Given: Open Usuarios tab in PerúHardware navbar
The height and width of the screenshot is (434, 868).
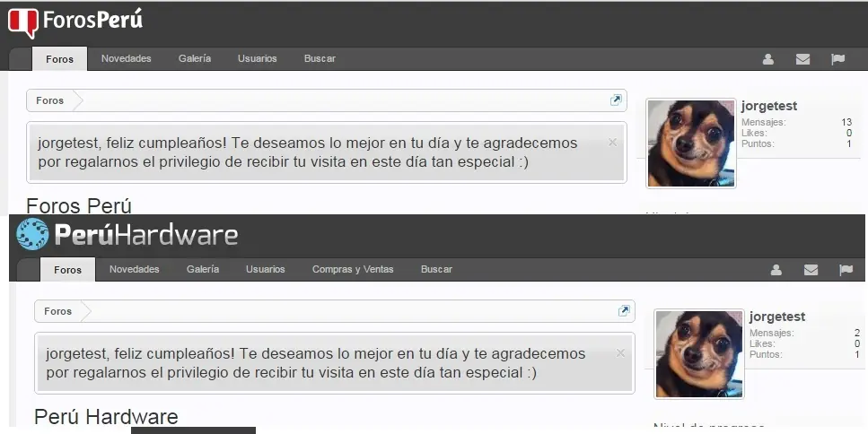Looking at the screenshot, I should click(266, 269).
